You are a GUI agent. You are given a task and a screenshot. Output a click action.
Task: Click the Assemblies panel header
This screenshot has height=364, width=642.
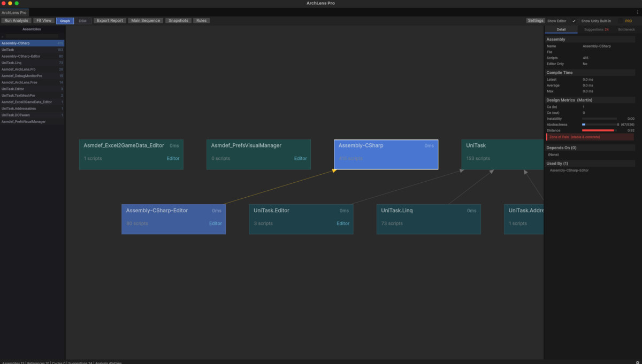(x=32, y=29)
